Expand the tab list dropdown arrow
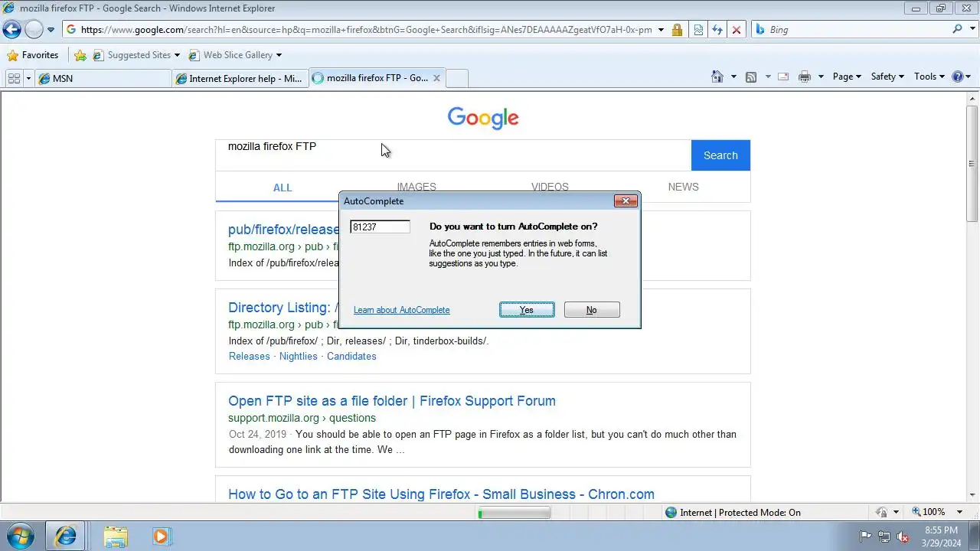This screenshot has height=551, width=980. [29, 78]
